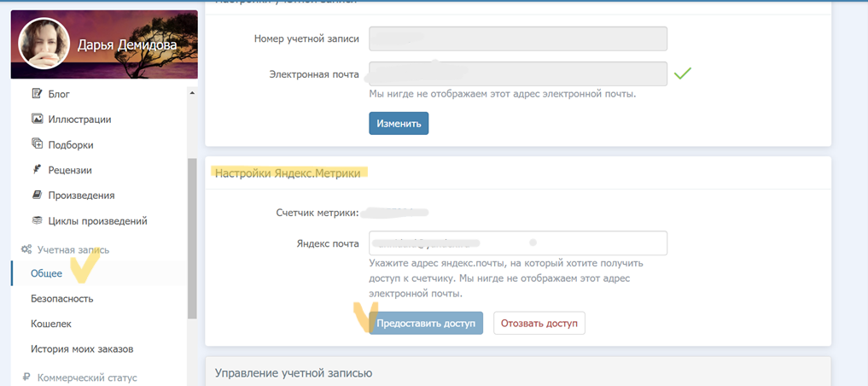Viewport: 868px width, 386px height.
Task: Click the Блог pencil icon
Action: click(38, 94)
